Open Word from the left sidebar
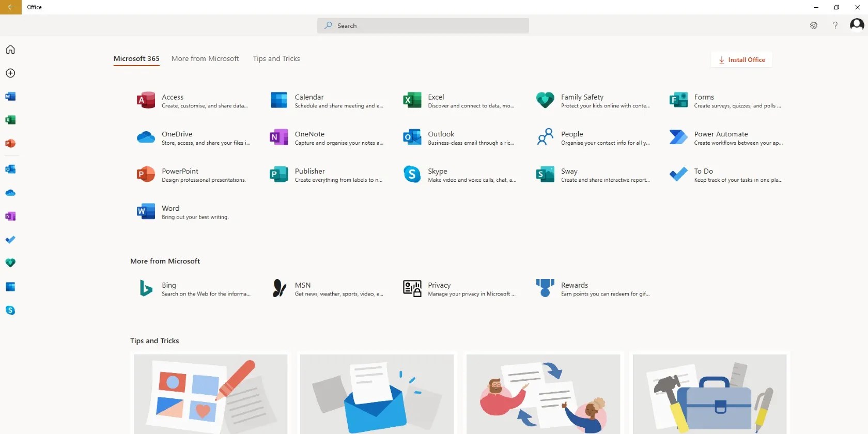The image size is (868, 434). (10, 97)
